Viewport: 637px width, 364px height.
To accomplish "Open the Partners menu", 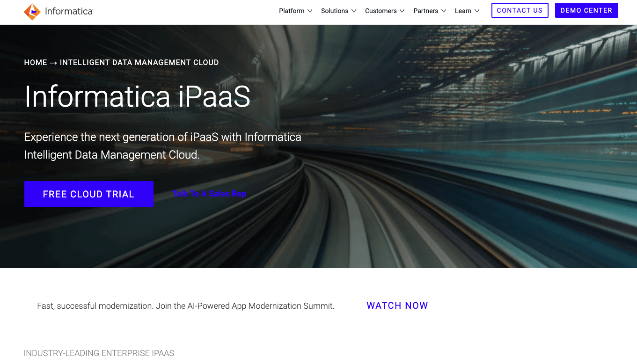I will [x=426, y=11].
